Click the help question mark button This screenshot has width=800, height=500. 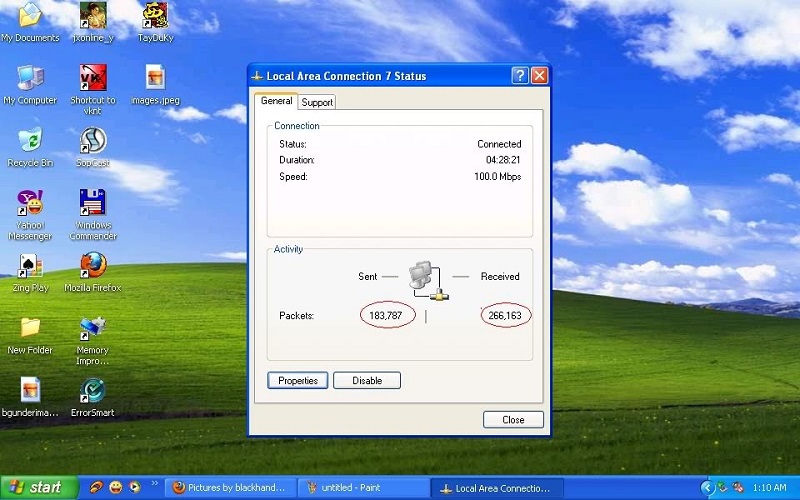(x=520, y=76)
